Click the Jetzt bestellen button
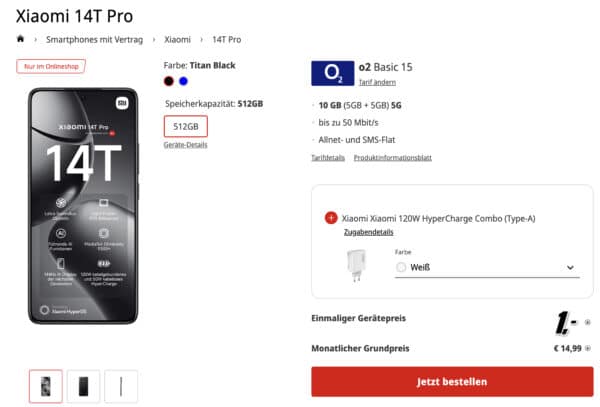The height and width of the screenshot is (407, 600). click(x=452, y=381)
